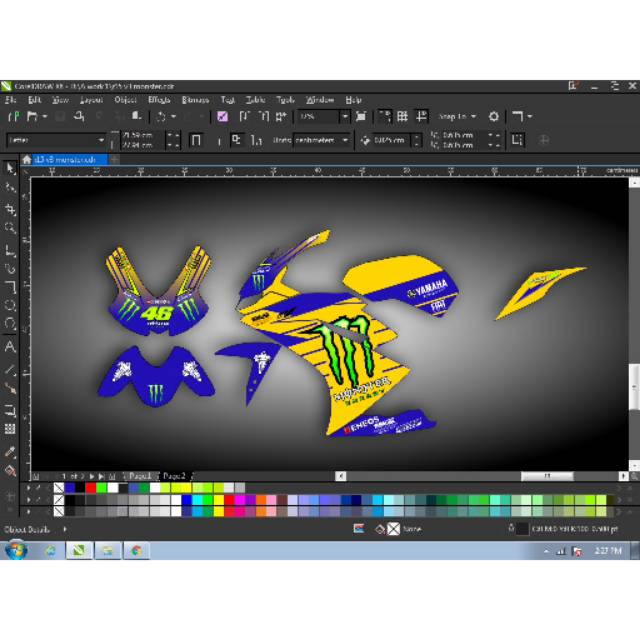640x640 pixels.
Task: Select the Color Eyedropper tool
Action: (x=10, y=452)
